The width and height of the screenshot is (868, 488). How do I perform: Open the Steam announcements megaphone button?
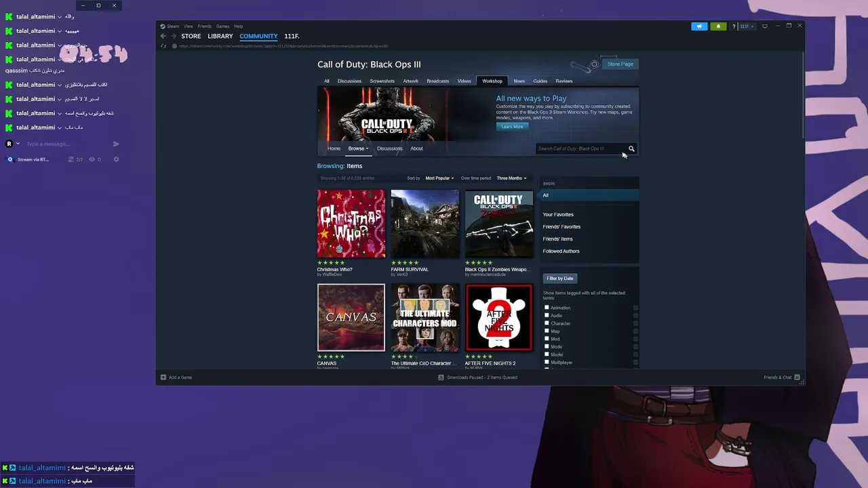pyautogui.click(x=699, y=26)
